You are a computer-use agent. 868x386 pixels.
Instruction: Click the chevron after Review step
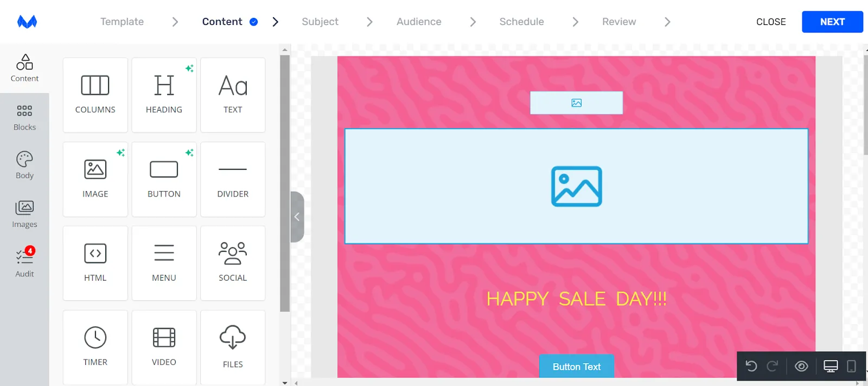tap(667, 22)
